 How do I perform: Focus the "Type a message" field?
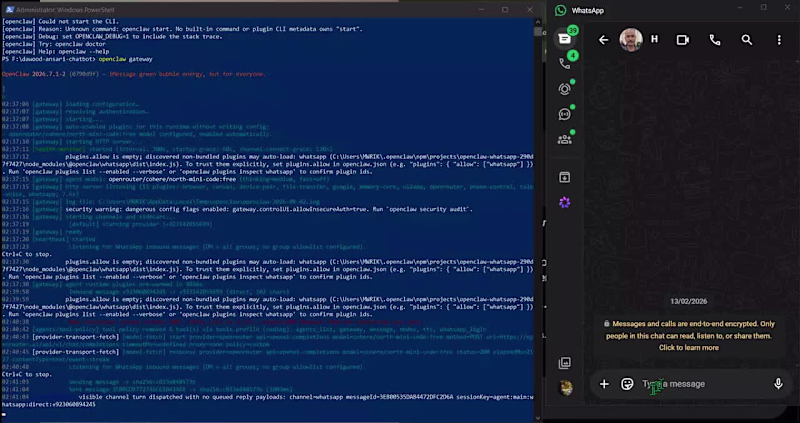[704, 384]
